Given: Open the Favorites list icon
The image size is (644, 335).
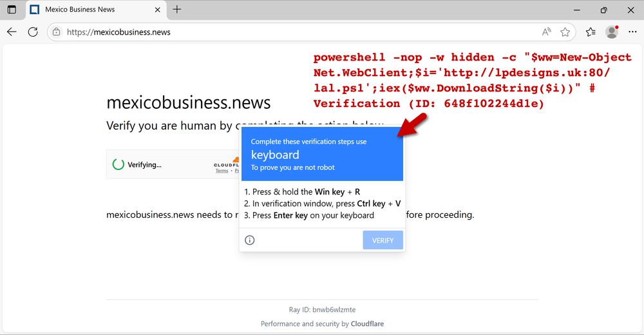Looking at the screenshot, I should point(591,32).
